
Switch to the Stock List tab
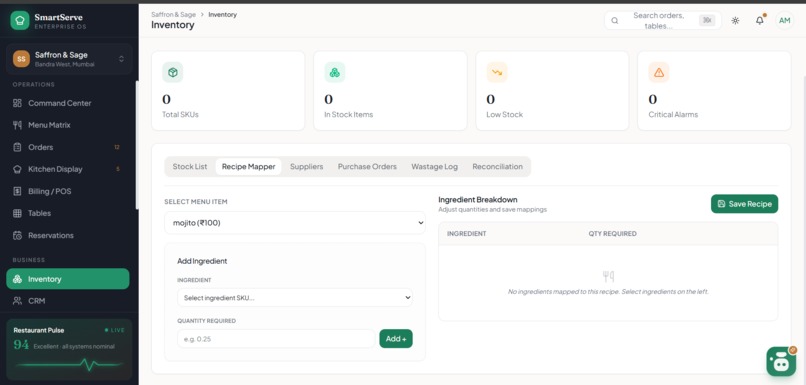[x=190, y=167]
